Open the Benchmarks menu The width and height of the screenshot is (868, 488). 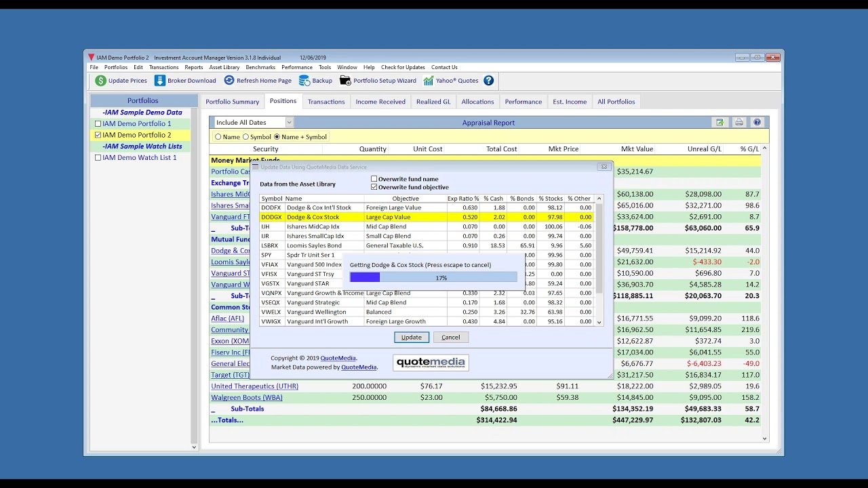[260, 67]
